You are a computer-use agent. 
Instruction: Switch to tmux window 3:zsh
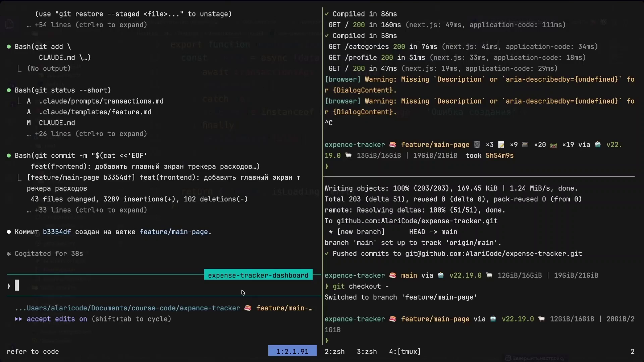pos(367,352)
